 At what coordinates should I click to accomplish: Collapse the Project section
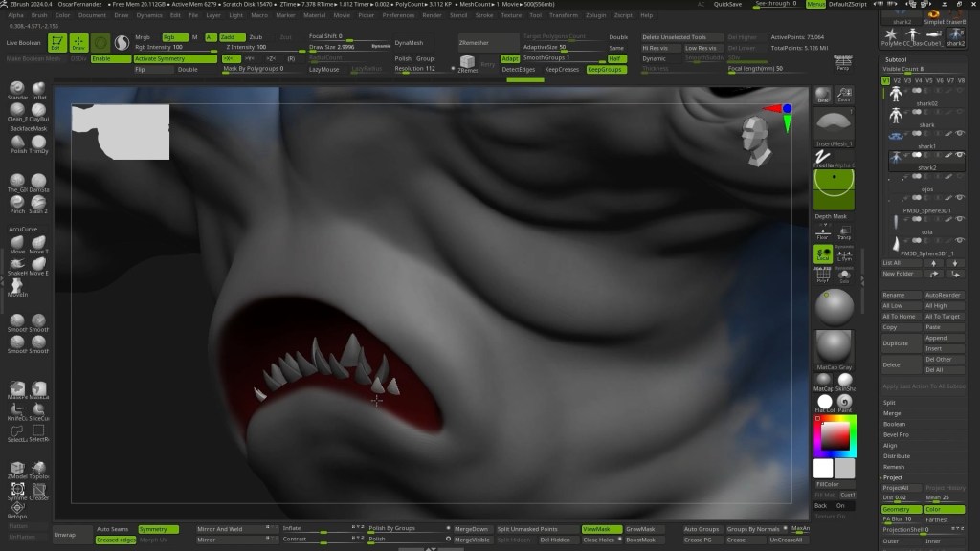[893, 477]
